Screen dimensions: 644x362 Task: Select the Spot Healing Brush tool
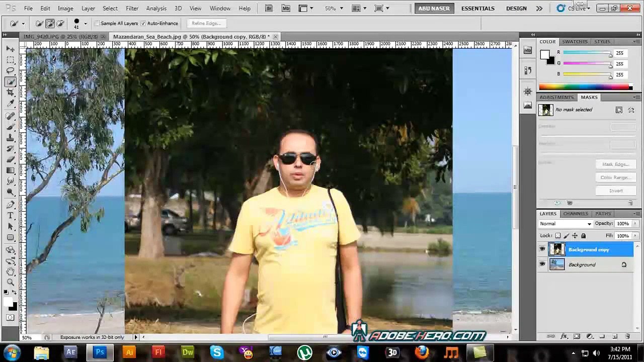click(11, 116)
